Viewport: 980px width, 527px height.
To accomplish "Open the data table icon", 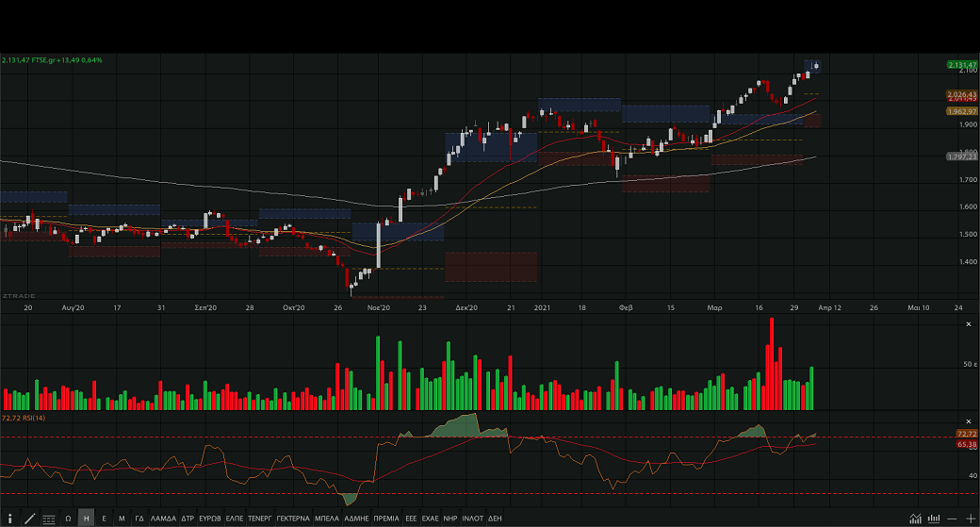I will point(49,519).
